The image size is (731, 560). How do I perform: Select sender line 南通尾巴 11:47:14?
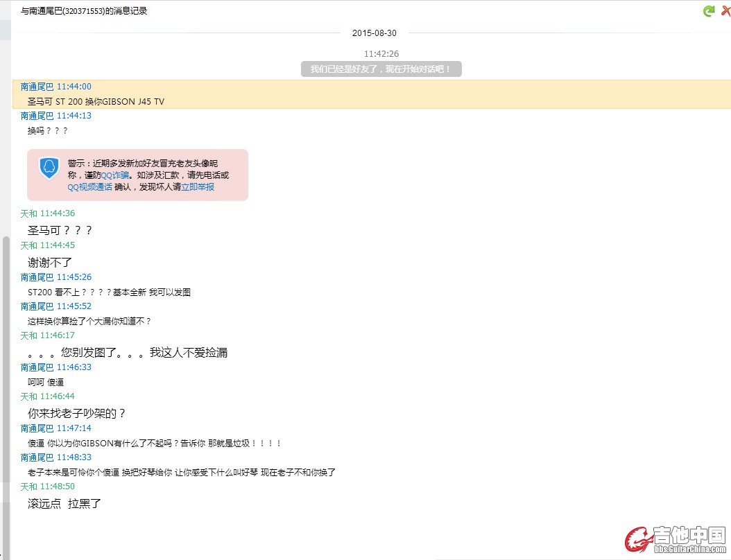coord(56,428)
